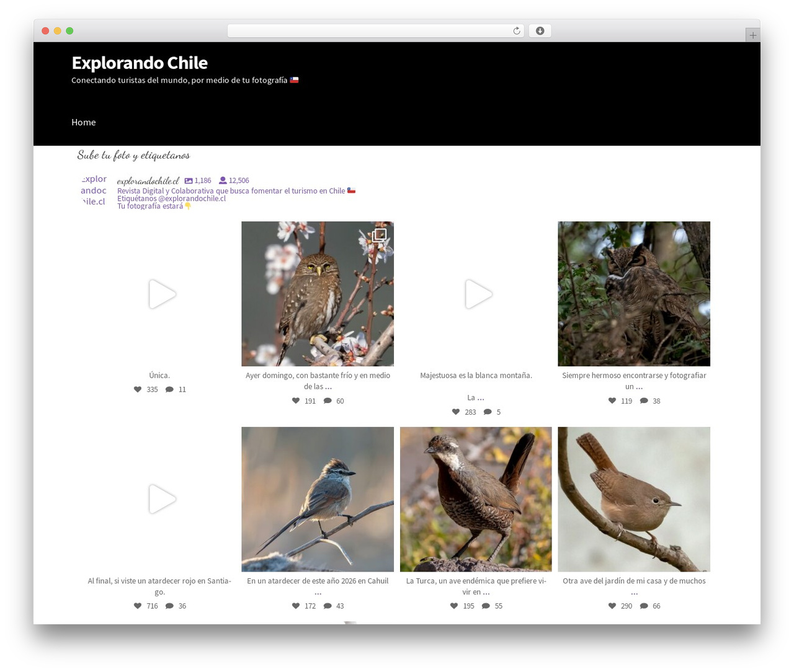Reload page using the address bar refresh icon
The height and width of the screenshot is (672, 794).
(516, 31)
